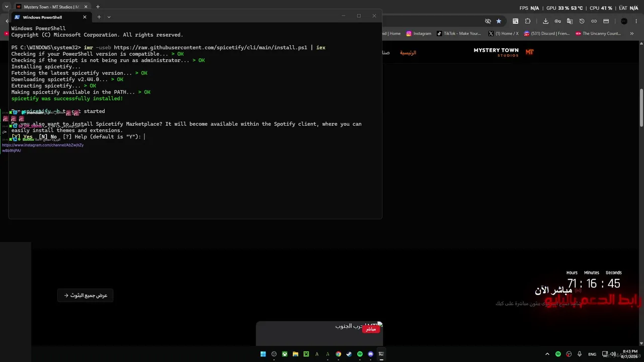Select the orange الرئيسية nav item

(x=408, y=53)
